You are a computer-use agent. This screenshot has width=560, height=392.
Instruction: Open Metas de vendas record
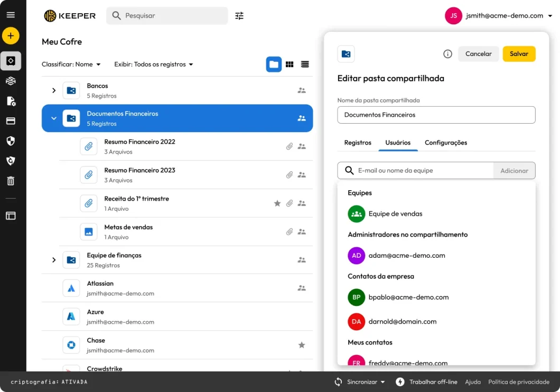point(186,232)
